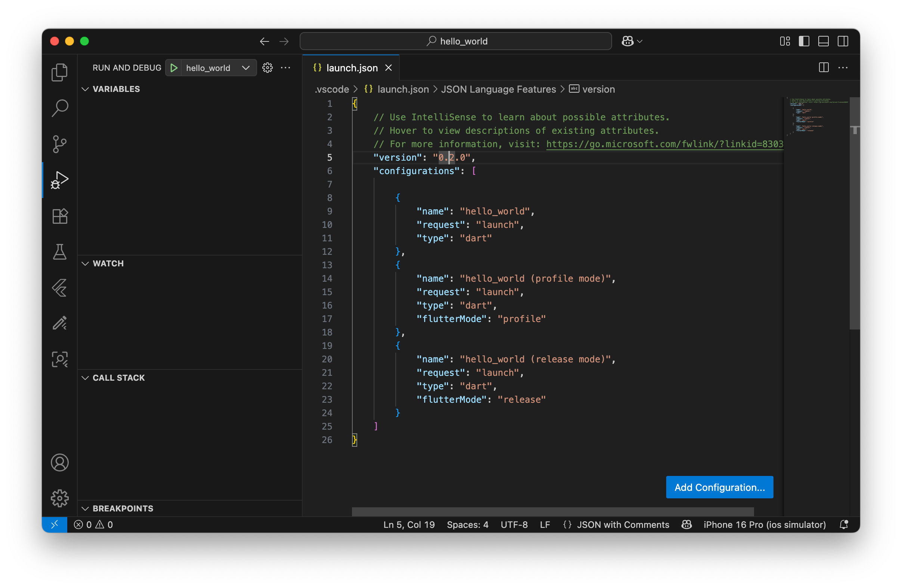Click "hello_world (profile mode)" string

[535, 278]
